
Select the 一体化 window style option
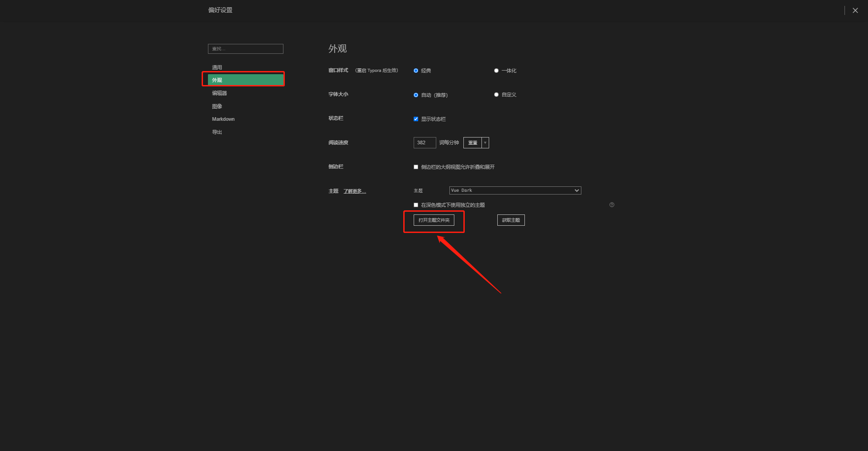tap(496, 70)
